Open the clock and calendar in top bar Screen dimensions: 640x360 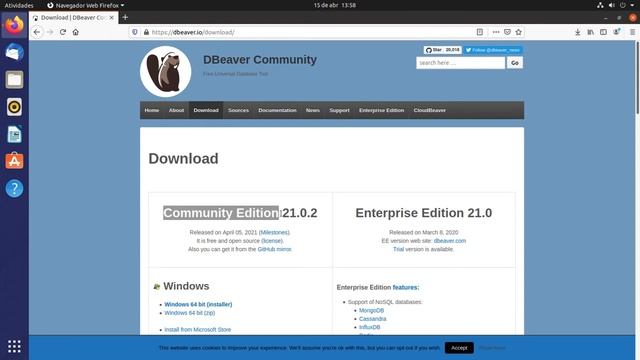click(335, 5)
